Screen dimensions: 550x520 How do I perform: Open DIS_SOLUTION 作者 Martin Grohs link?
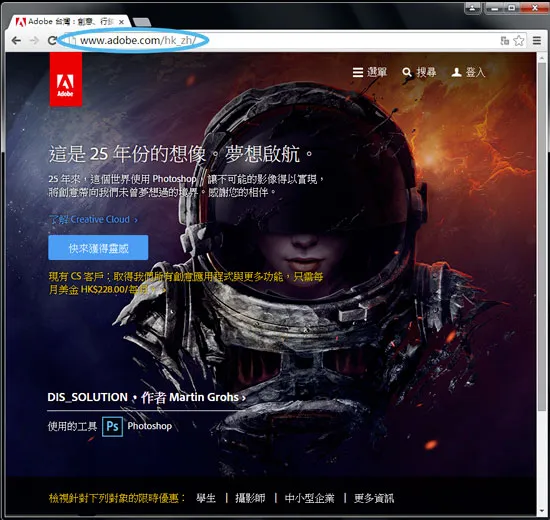coord(147,397)
